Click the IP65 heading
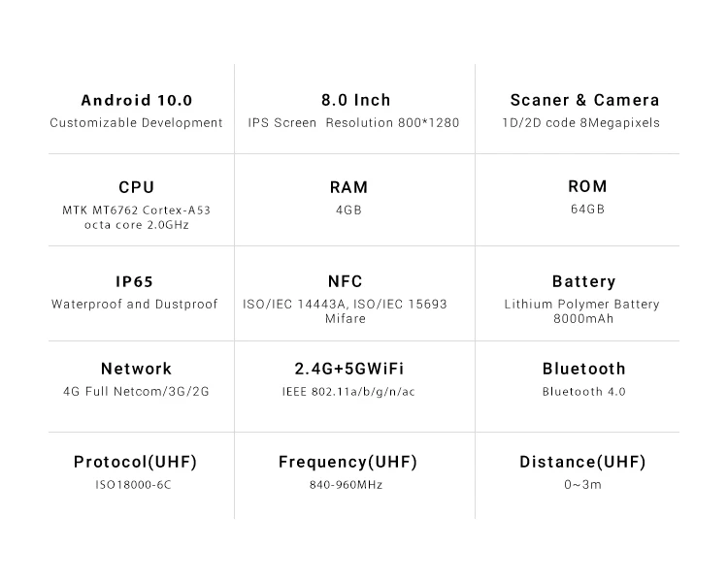Image resolution: width=728 pixels, height=582 pixels. [x=135, y=282]
